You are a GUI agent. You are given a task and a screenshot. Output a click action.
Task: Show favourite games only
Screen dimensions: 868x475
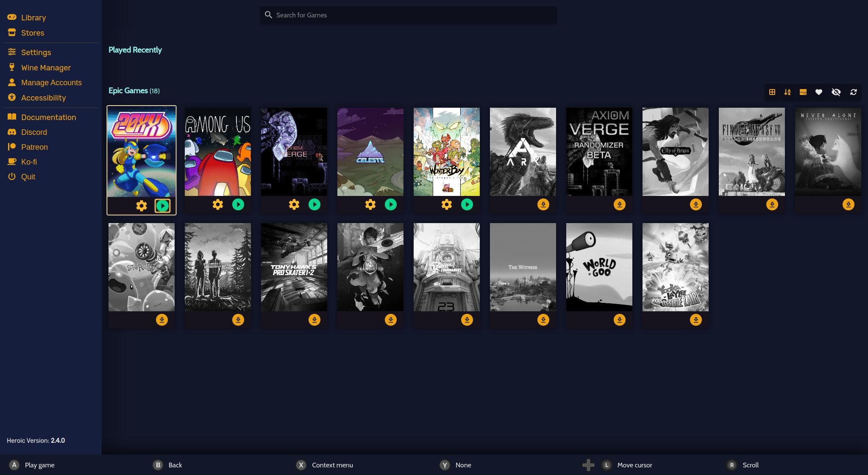click(819, 92)
